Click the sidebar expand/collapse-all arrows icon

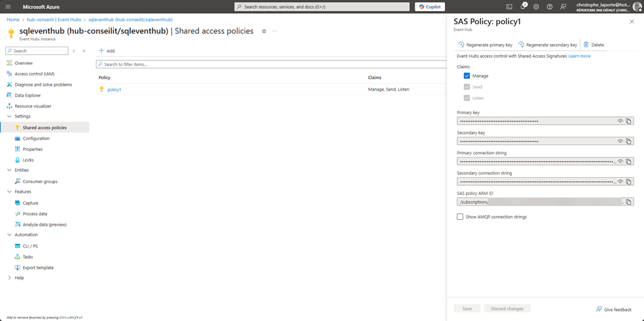[74, 51]
